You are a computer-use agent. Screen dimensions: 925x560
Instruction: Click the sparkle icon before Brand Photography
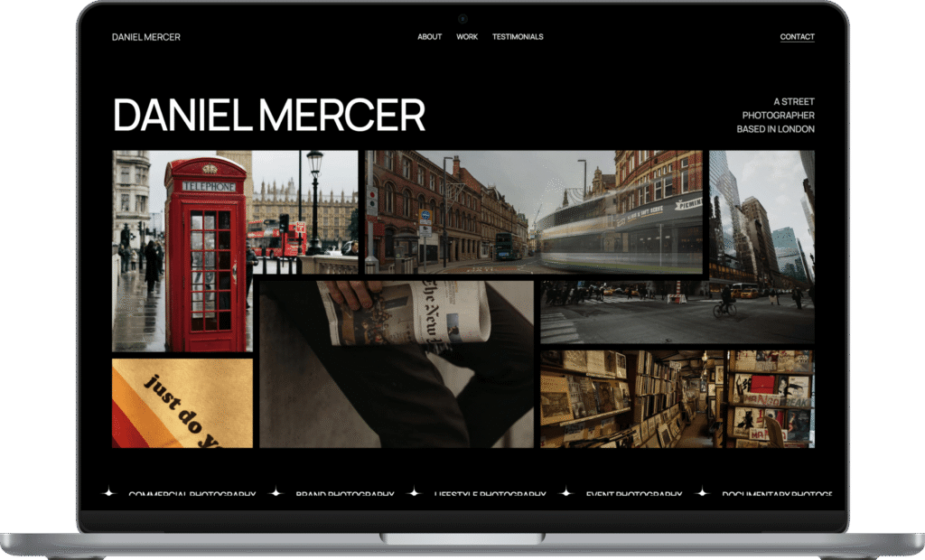click(276, 493)
